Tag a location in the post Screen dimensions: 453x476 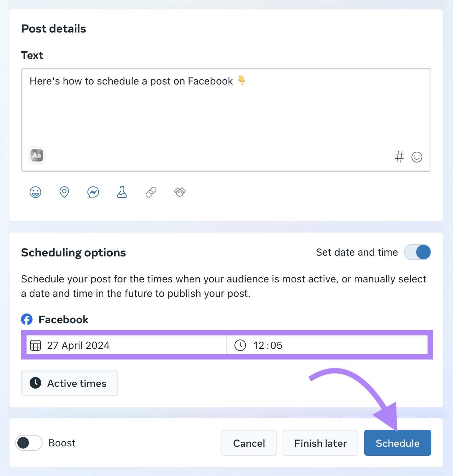(x=64, y=192)
